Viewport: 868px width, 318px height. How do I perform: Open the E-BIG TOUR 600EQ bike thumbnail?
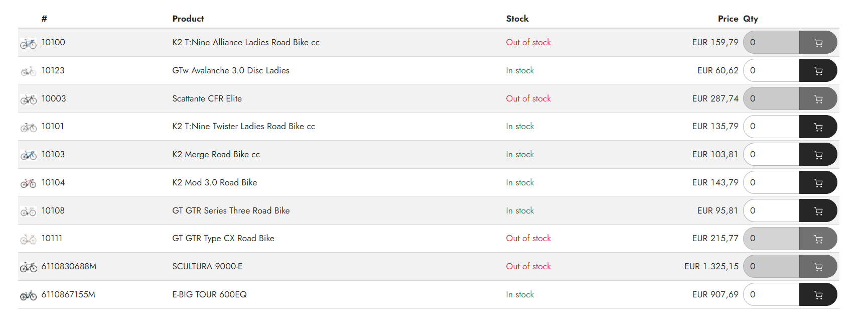28,295
